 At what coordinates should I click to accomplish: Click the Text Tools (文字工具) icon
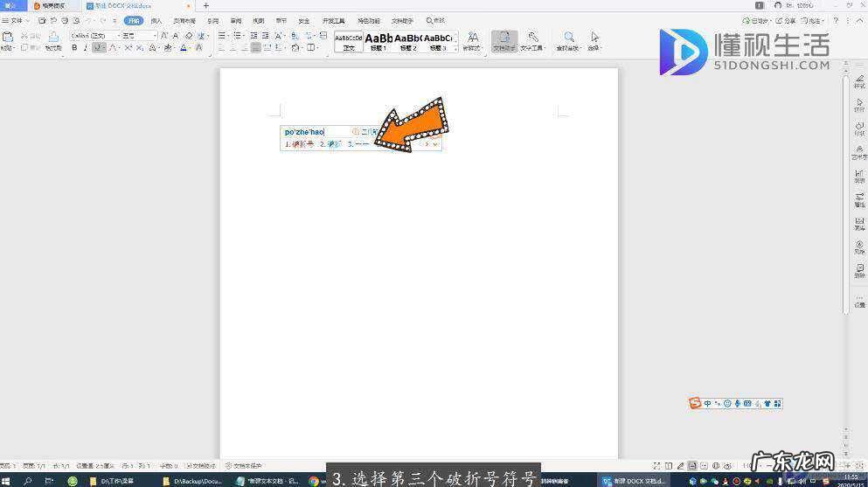point(531,38)
